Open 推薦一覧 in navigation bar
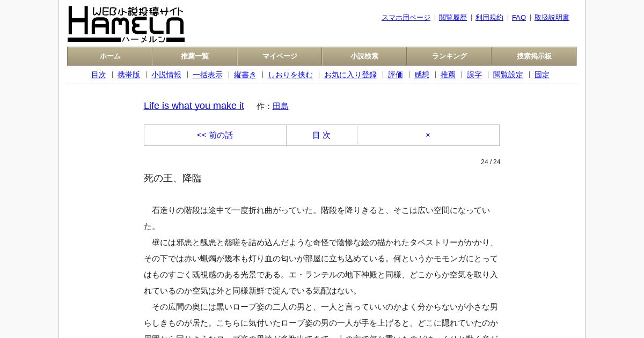Screen dimensions: 644x338 coord(195,56)
